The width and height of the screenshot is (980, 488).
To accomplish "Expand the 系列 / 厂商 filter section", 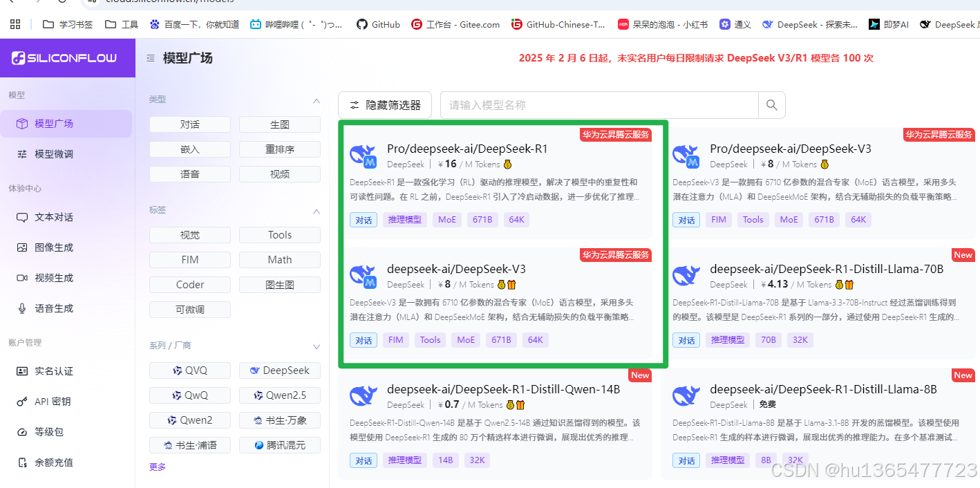I will pyautogui.click(x=317, y=346).
